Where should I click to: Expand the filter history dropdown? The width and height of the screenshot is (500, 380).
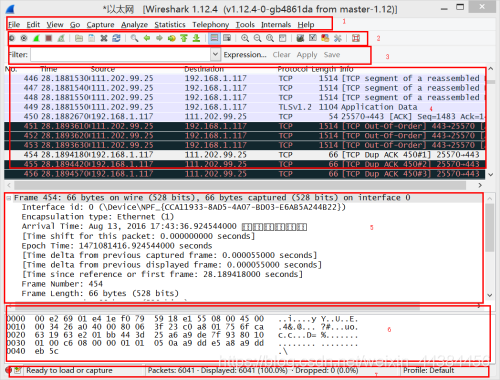click(x=216, y=55)
